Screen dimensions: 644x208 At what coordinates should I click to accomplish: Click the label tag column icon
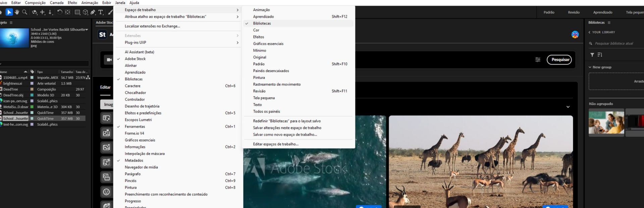pyautogui.click(x=32, y=72)
